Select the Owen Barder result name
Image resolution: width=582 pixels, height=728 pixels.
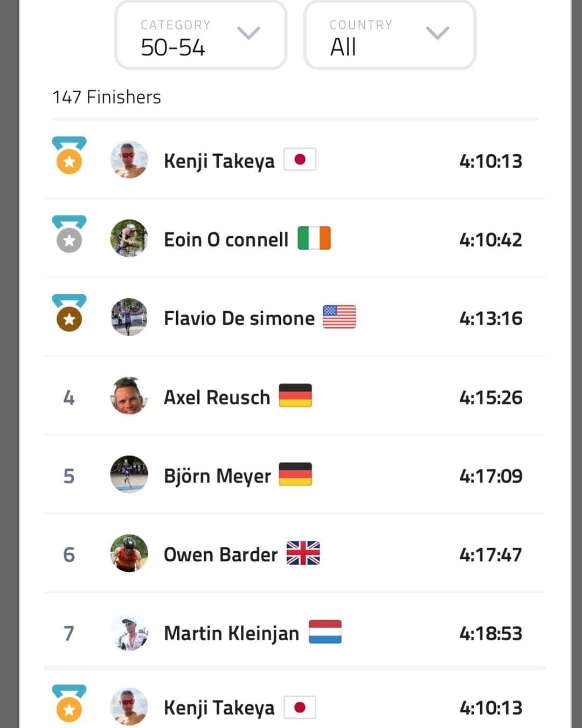click(x=221, y=554)
